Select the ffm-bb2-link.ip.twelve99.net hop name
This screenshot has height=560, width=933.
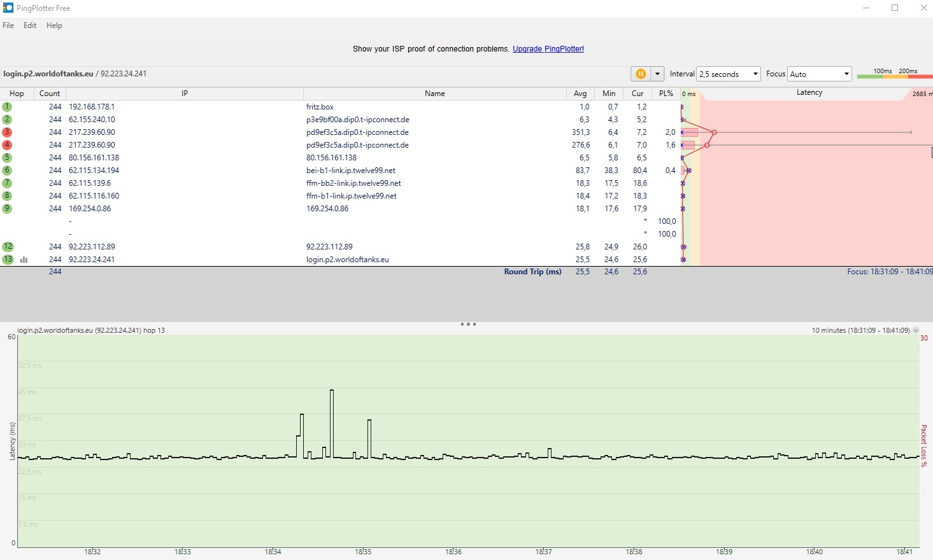point(353,183)
